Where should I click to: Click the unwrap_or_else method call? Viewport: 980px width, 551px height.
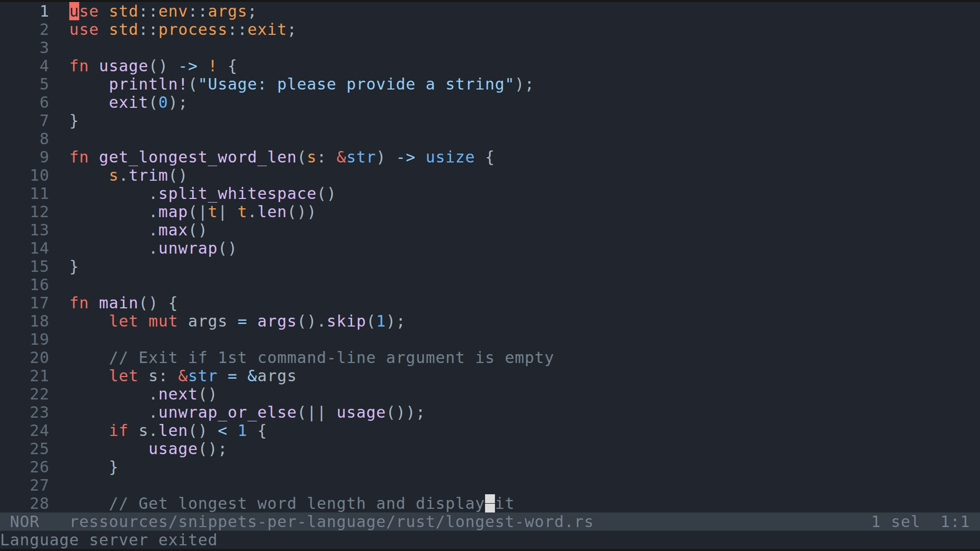(x=227, y=412)
